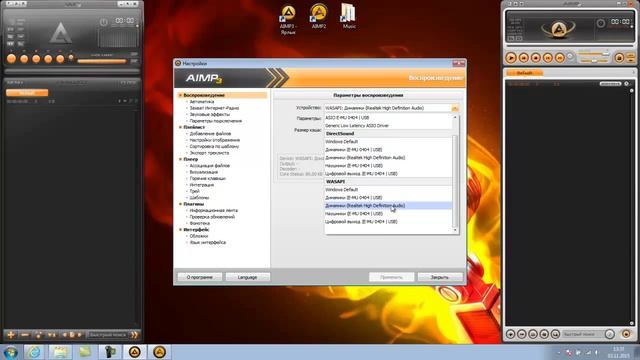The height and width of the screenshot is (360, 640).
Task: Click the collapse marker beside Плейлист in the tree
Action: [180, 127]
